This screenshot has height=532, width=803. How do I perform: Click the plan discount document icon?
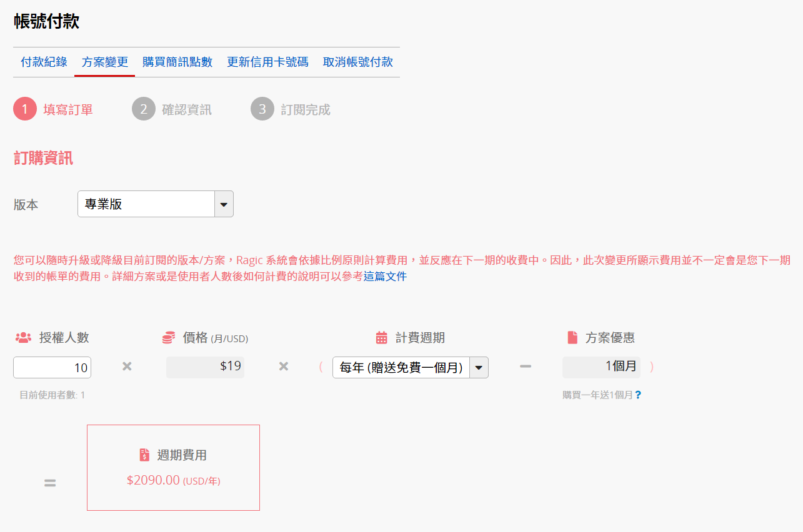click(x=572, y=338)
